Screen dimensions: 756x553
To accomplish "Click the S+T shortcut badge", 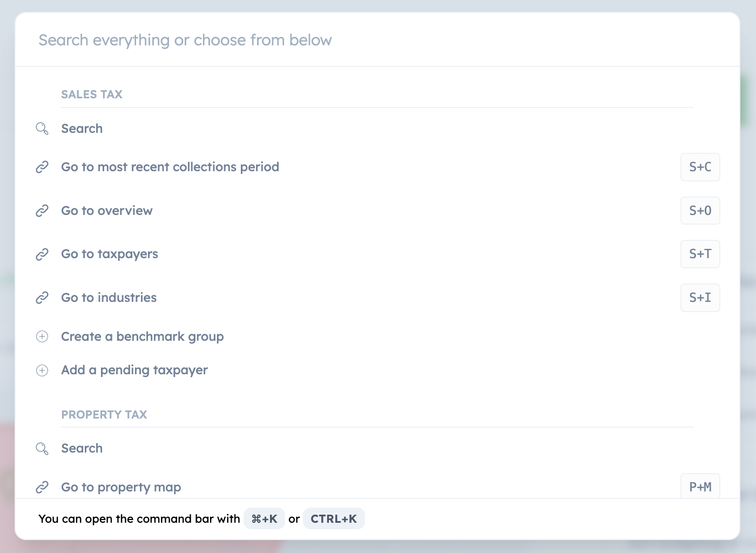I will coord(700,254).
